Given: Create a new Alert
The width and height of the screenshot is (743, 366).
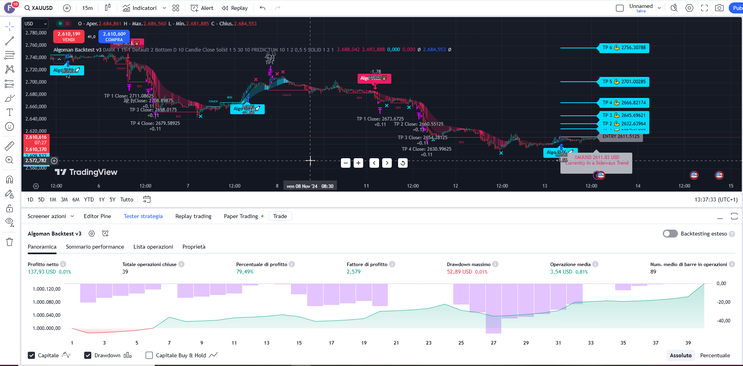Looking at the screenshot, I should [x=202, y=8].
